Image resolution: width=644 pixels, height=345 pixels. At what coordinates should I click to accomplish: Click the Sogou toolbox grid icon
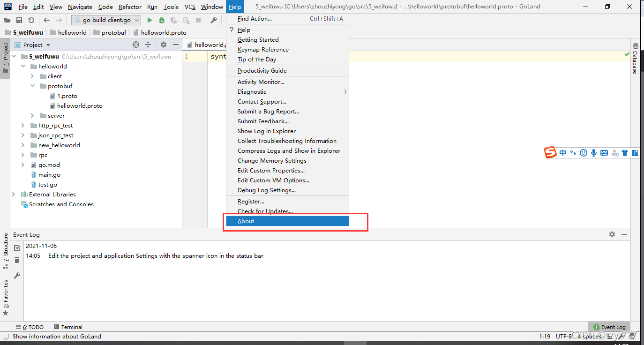tap(635, 153)
